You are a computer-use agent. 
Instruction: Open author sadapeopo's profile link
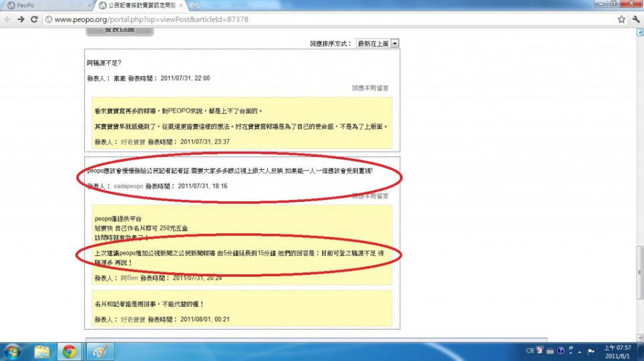click(x=128, y=186)
